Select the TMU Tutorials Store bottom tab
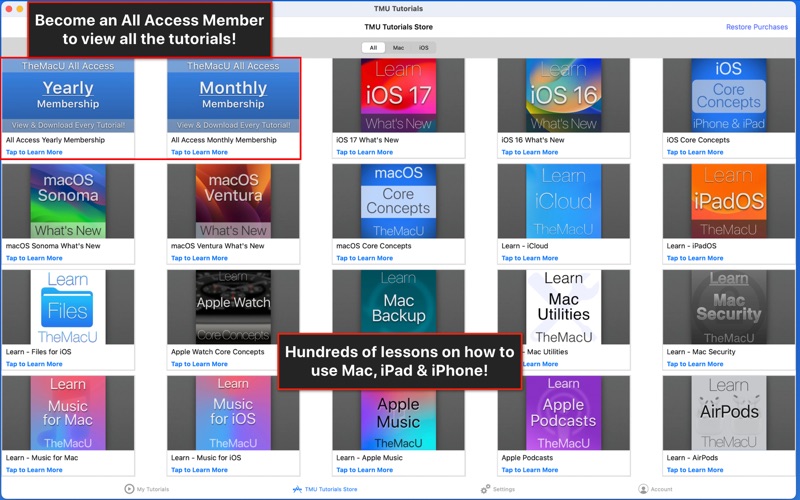The height and width of the screenshot is (500, 800). pyautogui.click(x=325, y=489)
